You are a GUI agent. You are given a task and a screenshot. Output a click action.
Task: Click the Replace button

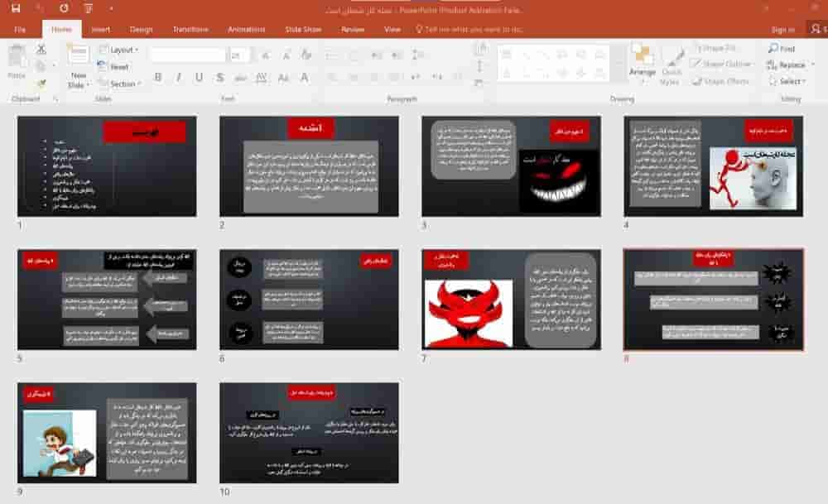coord(787,65)
